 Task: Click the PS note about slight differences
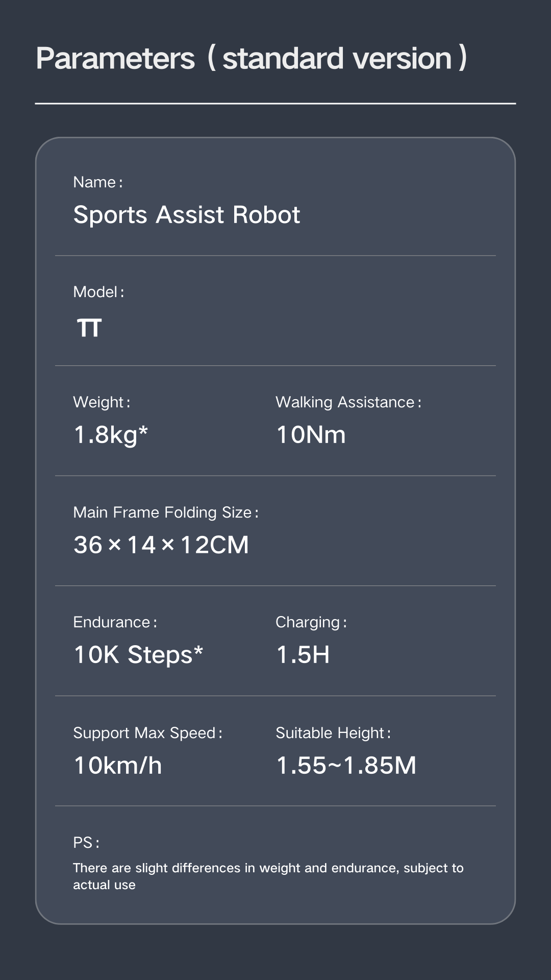[x=268, y=876]
